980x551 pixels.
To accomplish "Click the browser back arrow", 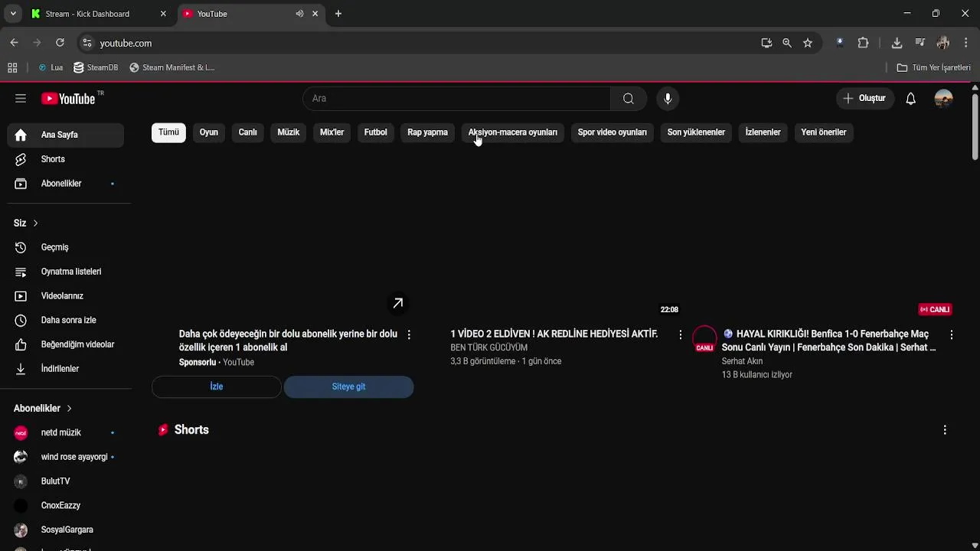I will [x=14, y=43].
